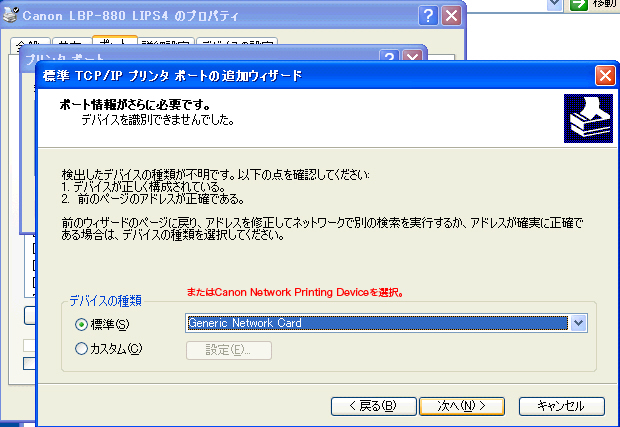Open the Generic Network Card dropdown arrow
This screenshot has width=620, height=427.
coord(578,323)
